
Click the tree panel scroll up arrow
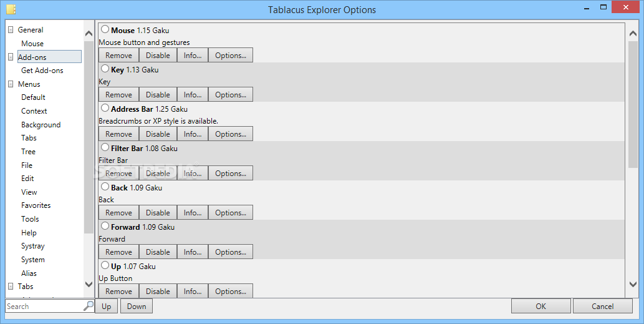(89, 34)
